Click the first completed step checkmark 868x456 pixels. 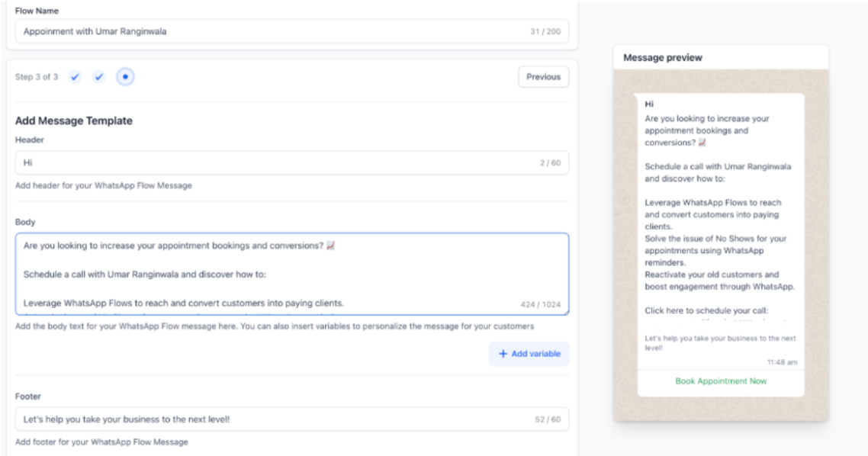[x=75, y=77]
